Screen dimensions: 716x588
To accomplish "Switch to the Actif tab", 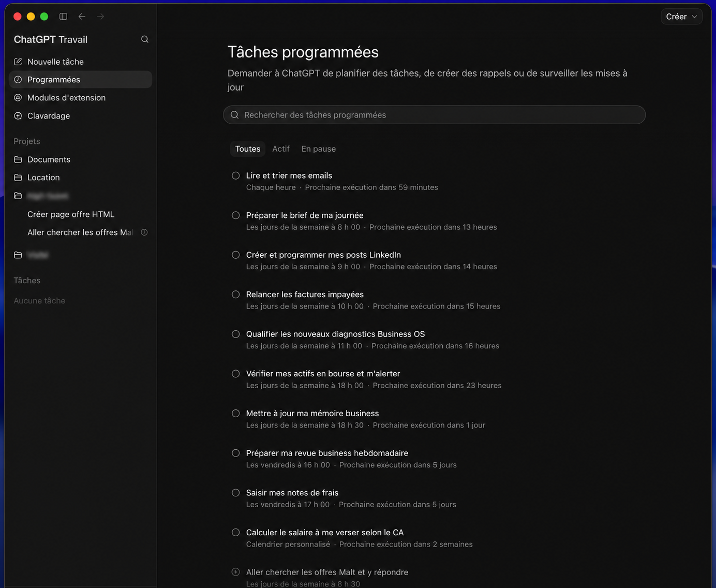I will [x=281, y=149].
